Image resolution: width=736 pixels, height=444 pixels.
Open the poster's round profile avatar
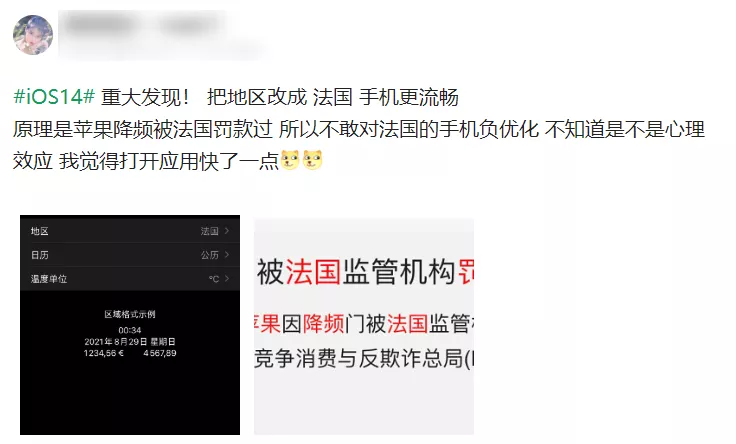pos(33,35)
